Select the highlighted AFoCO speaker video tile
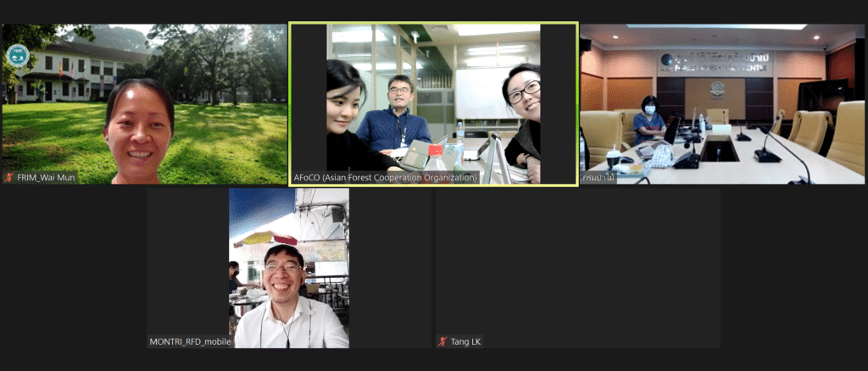 [433, 102]
